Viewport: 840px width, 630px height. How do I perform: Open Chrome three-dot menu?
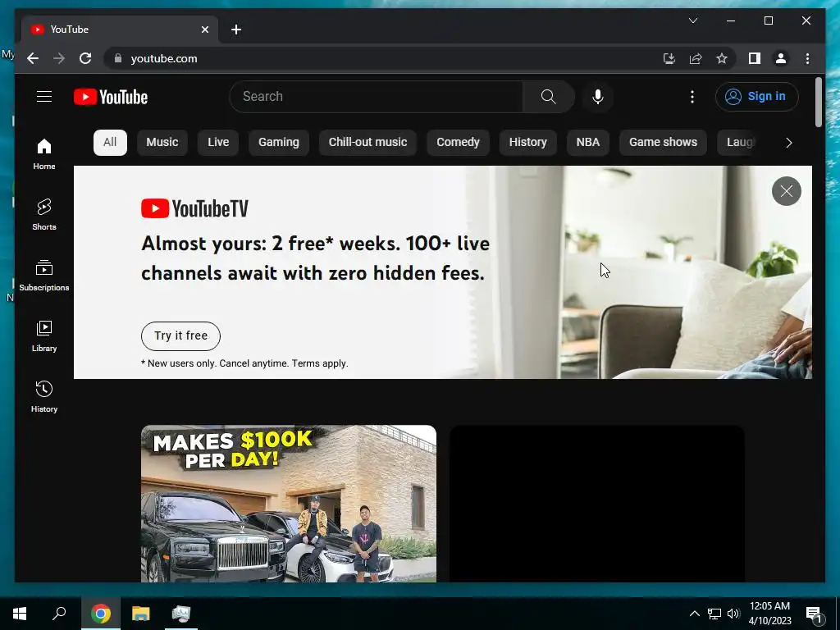pos(807,58)
